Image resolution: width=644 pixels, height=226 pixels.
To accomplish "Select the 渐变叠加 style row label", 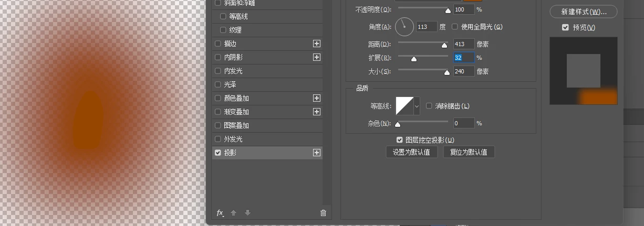I will [236, 112].
